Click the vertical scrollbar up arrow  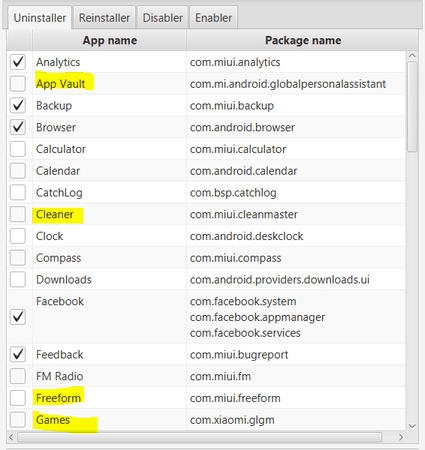(412, 56)
